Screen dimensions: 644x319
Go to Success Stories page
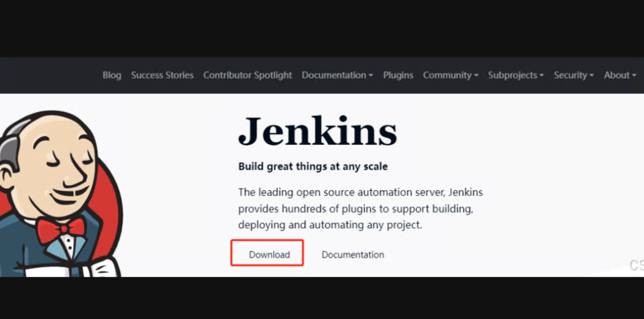(162, 75)
